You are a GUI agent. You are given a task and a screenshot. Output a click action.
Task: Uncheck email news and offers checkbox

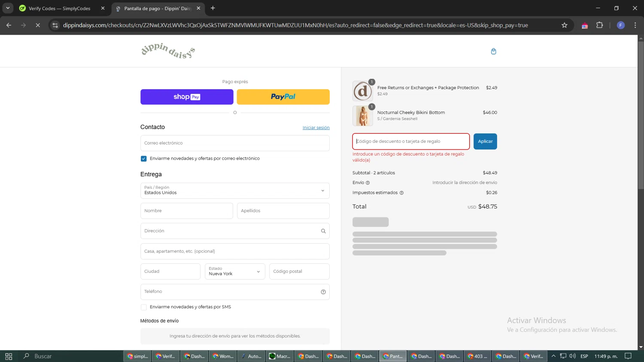144,159
